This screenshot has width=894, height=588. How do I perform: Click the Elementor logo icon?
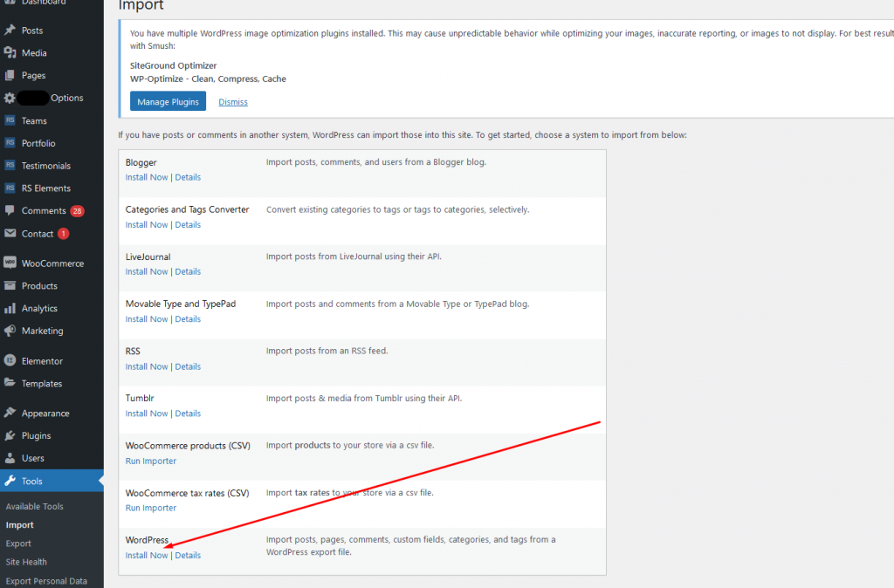10,360
